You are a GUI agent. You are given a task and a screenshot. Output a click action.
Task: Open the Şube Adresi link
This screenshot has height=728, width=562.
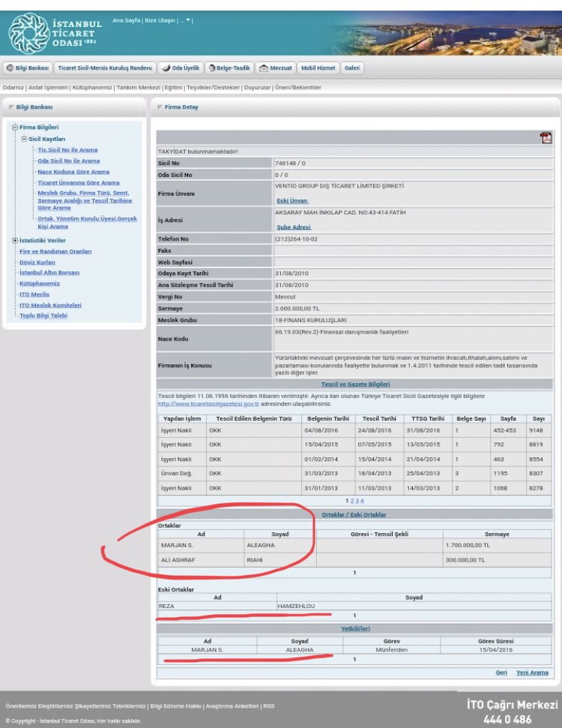pos(294,227)
